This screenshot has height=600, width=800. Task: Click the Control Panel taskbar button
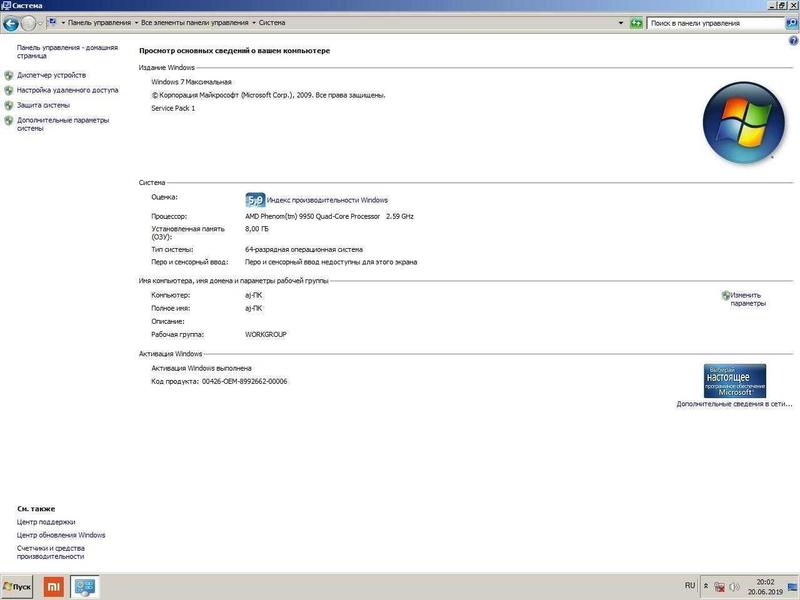(x=85, y=587)
